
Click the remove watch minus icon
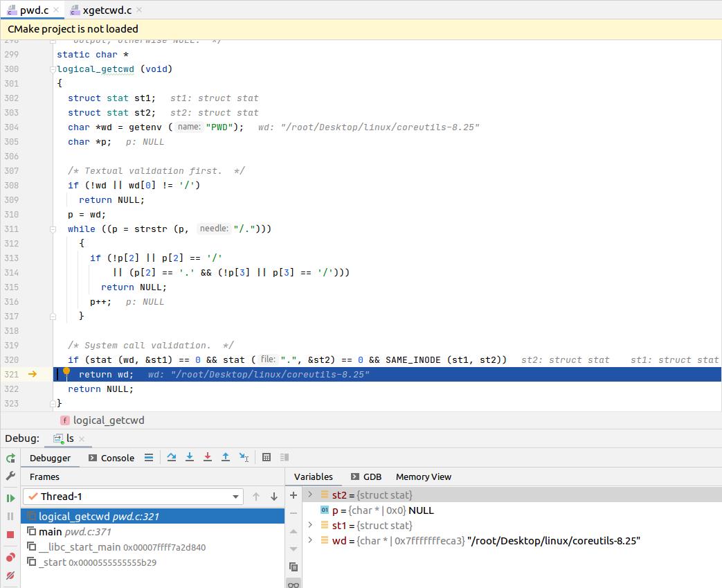pyautogui.click(x=294, y=513)
